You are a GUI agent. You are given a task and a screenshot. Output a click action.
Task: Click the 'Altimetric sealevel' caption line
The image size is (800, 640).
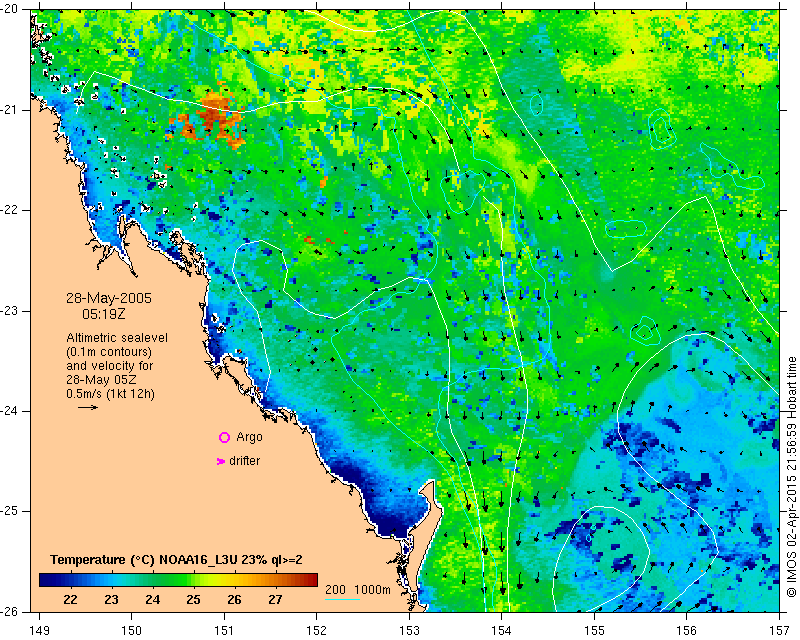(x=117, y=338)
